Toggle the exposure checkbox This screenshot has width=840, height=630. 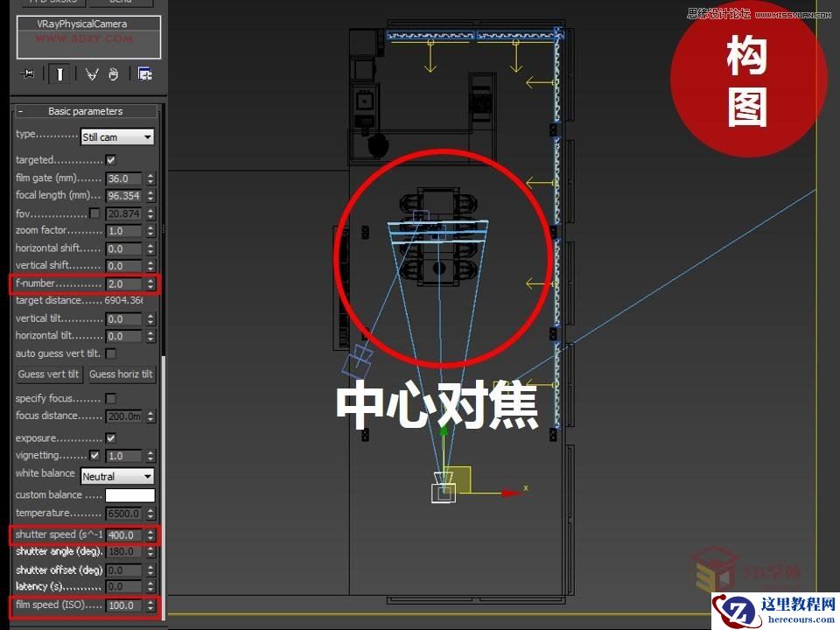(111, 438)
